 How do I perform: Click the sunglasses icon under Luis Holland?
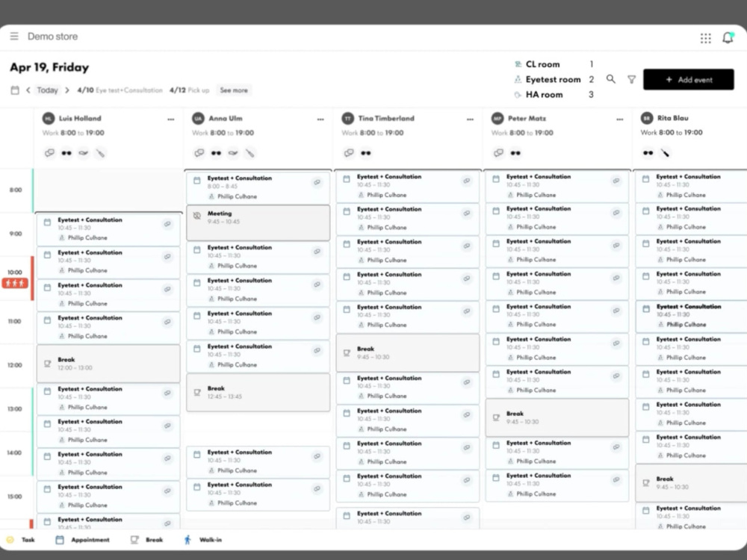(66, 153)
